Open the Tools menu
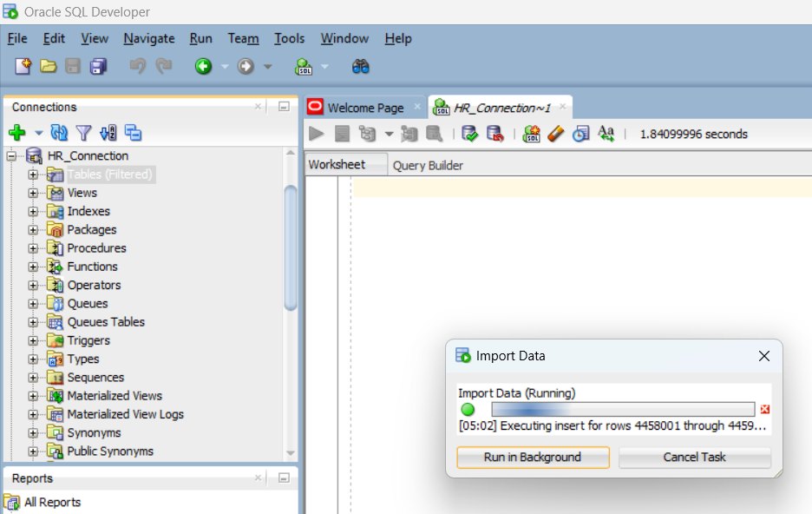The width and height of the screenshot is (812, 514). click(x=290, y=38)
